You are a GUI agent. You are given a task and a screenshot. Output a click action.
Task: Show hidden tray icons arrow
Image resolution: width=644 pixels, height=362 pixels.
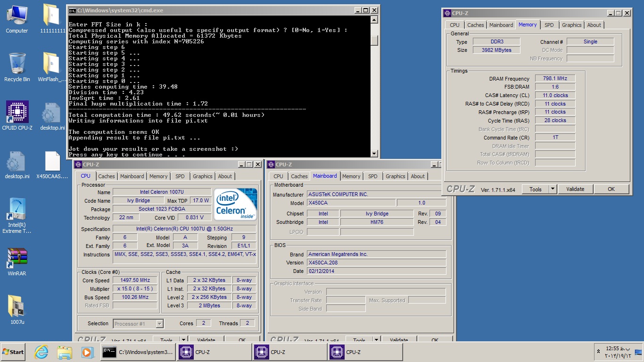[x=599, y=352]
